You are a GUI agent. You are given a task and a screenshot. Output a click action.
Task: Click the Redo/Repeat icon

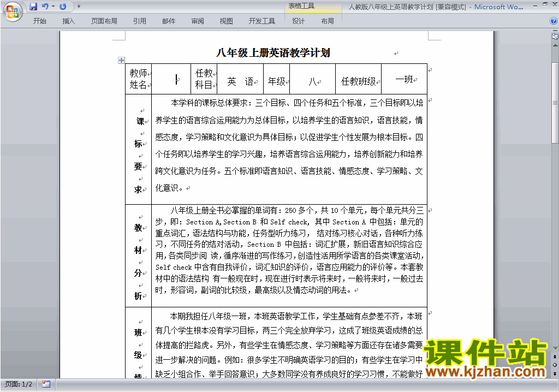[63, 7]
